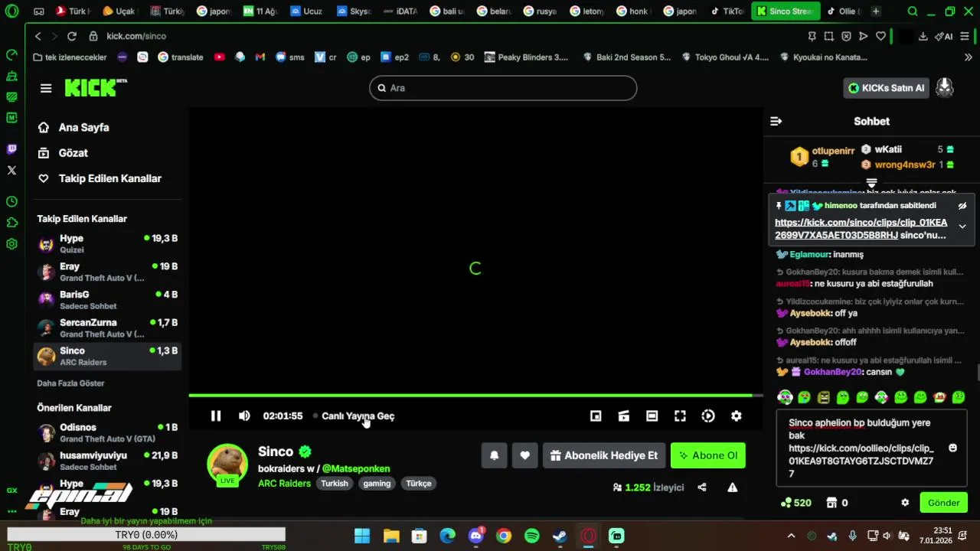The image size is (980, 551).
Task: Open SercanZurna's channel
Action: point(108,328)
